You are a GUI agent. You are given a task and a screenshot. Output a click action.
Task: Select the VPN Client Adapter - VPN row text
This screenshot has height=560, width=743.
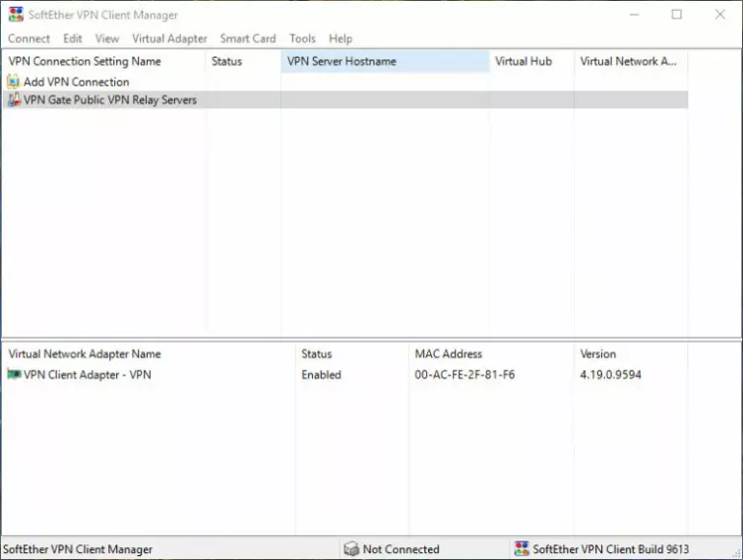coord(88,374)
